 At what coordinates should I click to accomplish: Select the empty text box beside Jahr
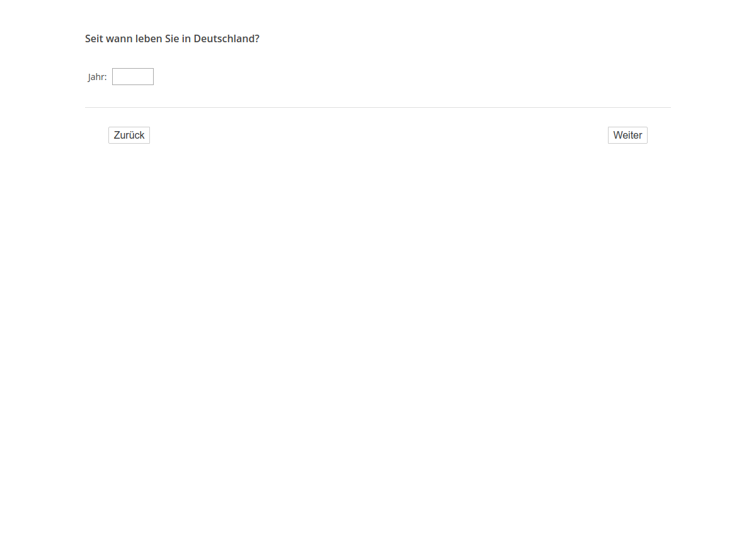(x=132, y=76)
